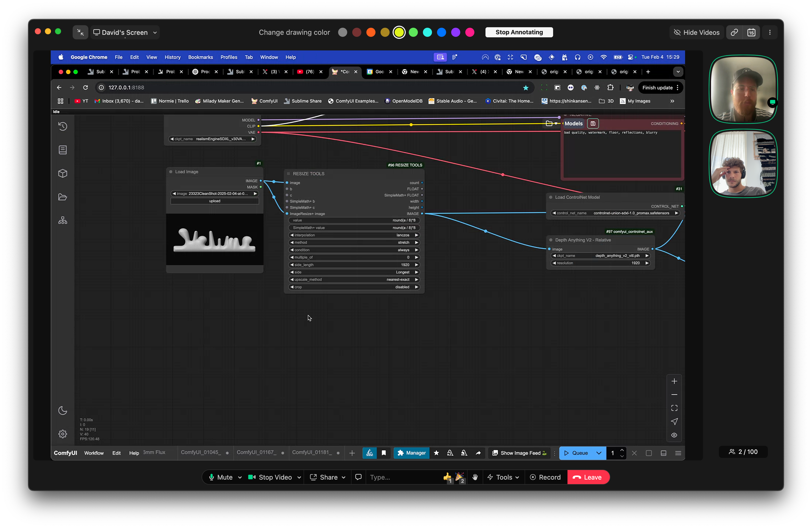The height and width of the screenshot is (528, 812).
Task: Click the node tree hierarchy sidebar icon
Action: point(63,220)
